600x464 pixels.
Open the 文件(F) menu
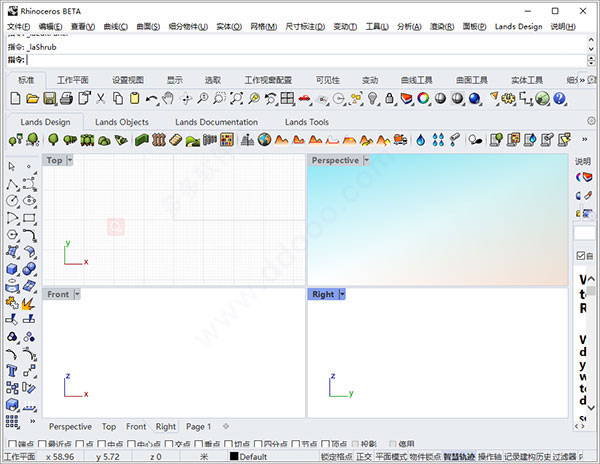pos(19,26)
